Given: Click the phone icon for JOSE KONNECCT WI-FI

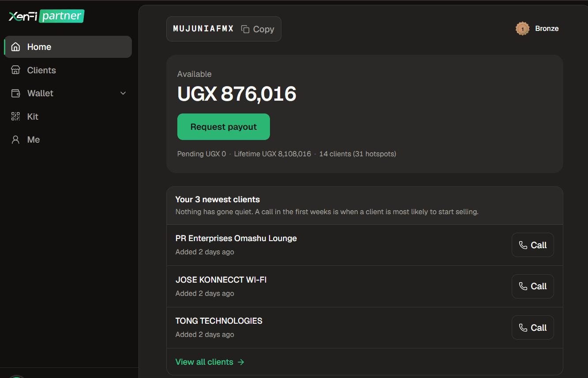Looking at the screenshot, I should 523,286.
